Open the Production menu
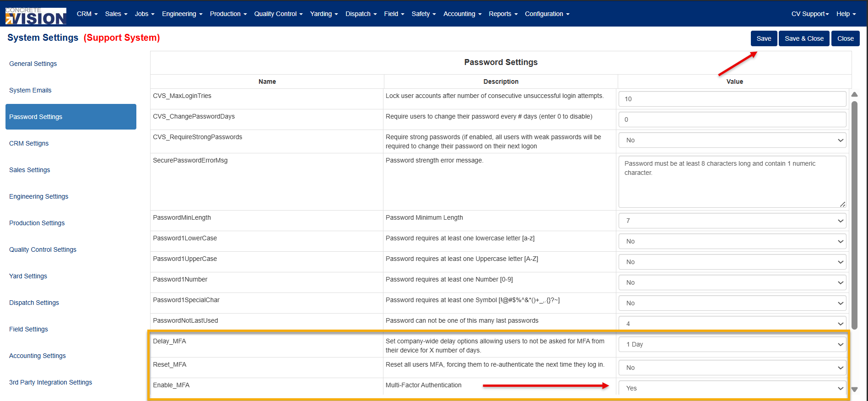The height and width of the screenshot is (401, 868). coord(228,14)
